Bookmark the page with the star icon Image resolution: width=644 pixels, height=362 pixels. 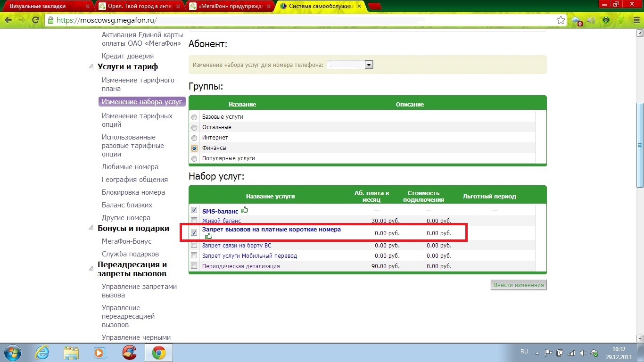(x=561, y=20)
